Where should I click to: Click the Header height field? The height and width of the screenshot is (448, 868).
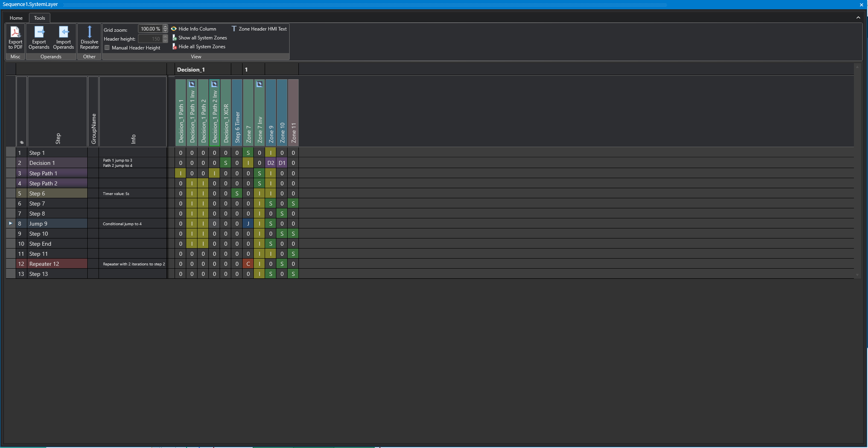point(150,39)
